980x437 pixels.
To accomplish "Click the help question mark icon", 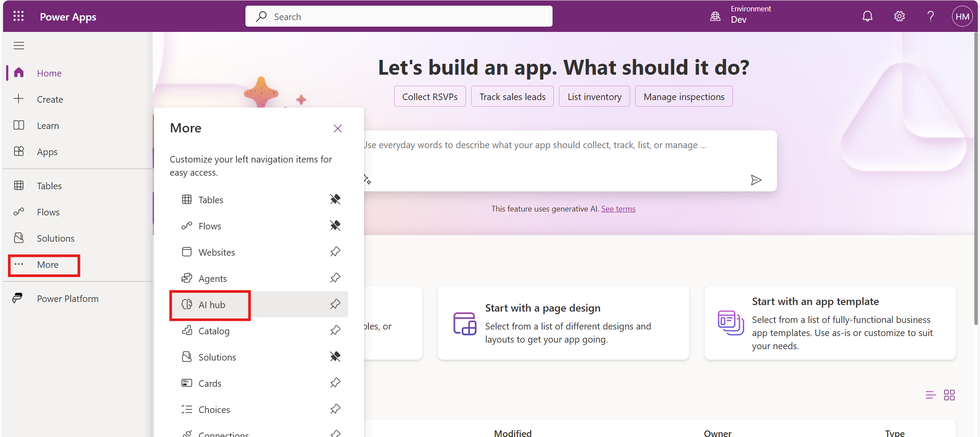I will (x=931, y=17).
